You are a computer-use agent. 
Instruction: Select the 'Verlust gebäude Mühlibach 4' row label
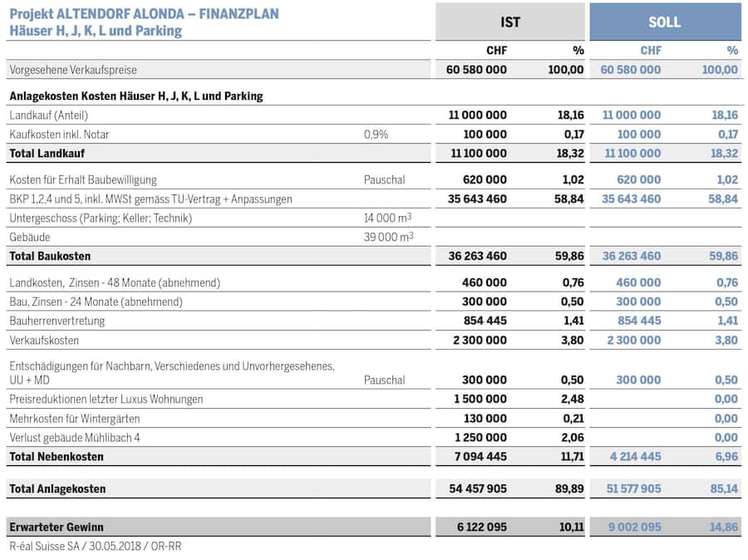(x=75, y=437)
